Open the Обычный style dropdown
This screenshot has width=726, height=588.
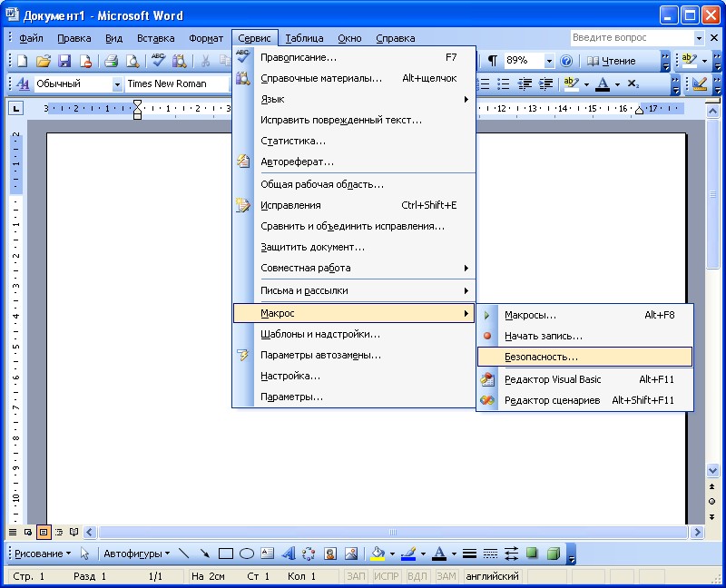(117, 84)
